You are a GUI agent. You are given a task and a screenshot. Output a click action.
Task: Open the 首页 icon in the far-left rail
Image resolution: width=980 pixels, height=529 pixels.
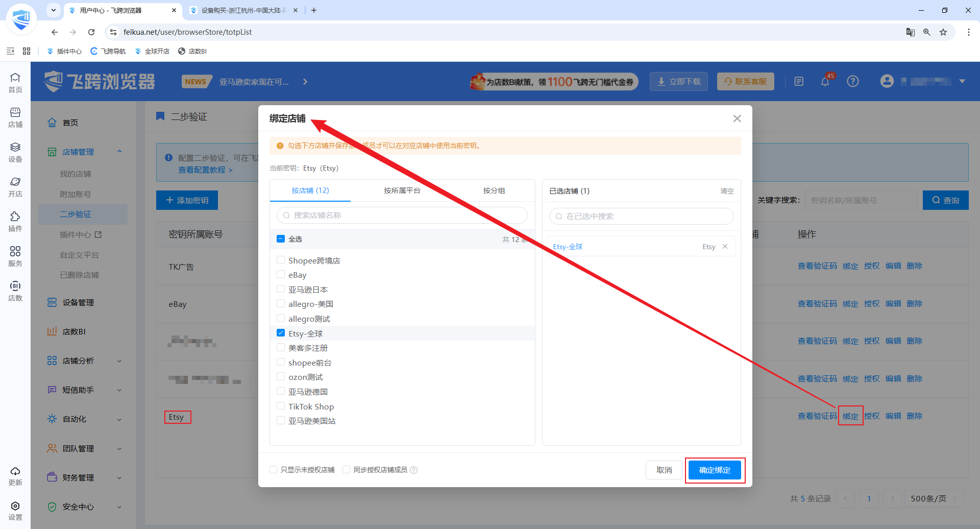coord(15,82)
